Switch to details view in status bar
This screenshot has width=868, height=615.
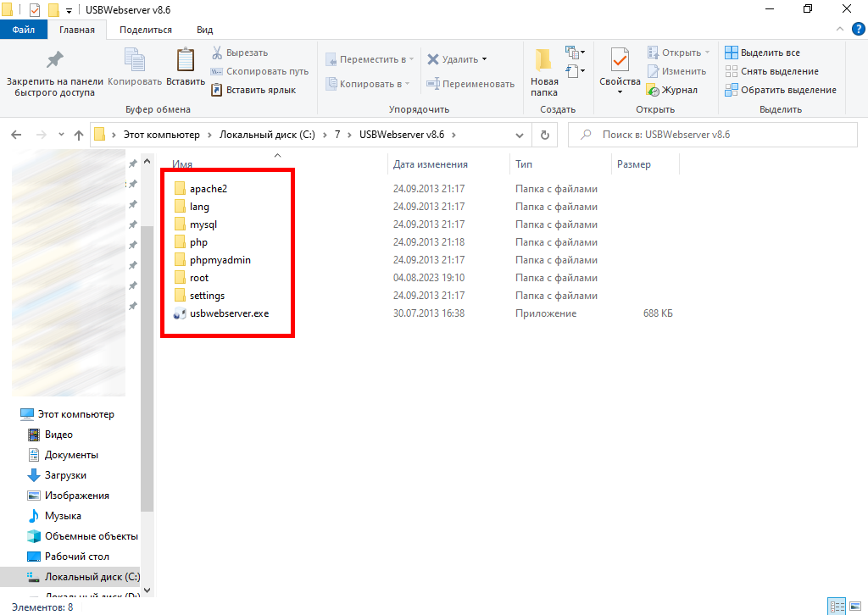tap(837, 607)
